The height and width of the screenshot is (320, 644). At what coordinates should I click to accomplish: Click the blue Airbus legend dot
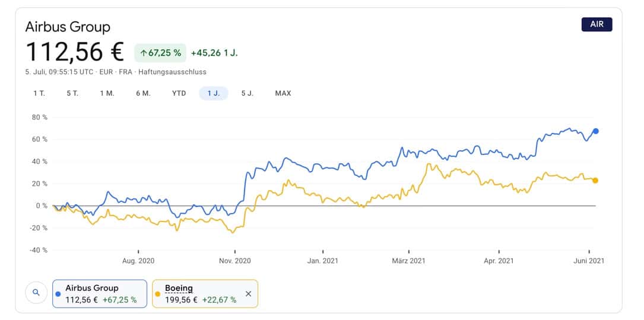[58, 294]
